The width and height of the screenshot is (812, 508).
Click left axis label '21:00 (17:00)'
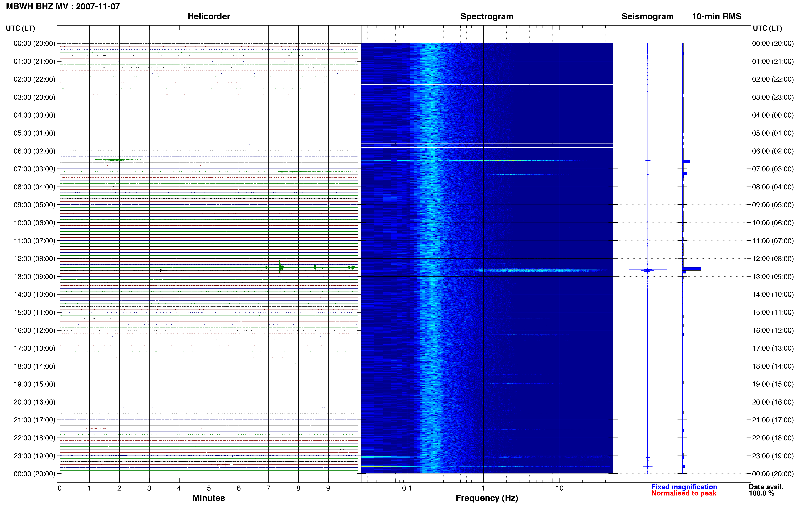[x=34, y=420]
